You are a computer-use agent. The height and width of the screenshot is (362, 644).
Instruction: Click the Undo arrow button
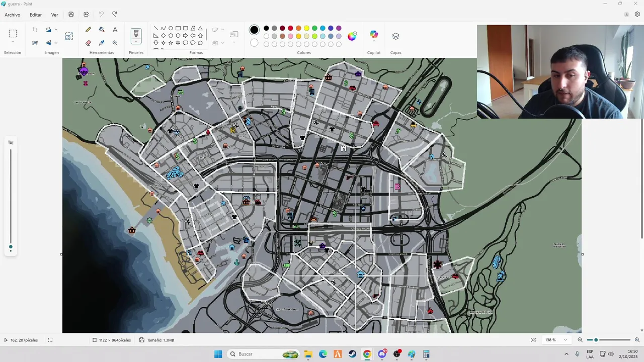(101, 15)
